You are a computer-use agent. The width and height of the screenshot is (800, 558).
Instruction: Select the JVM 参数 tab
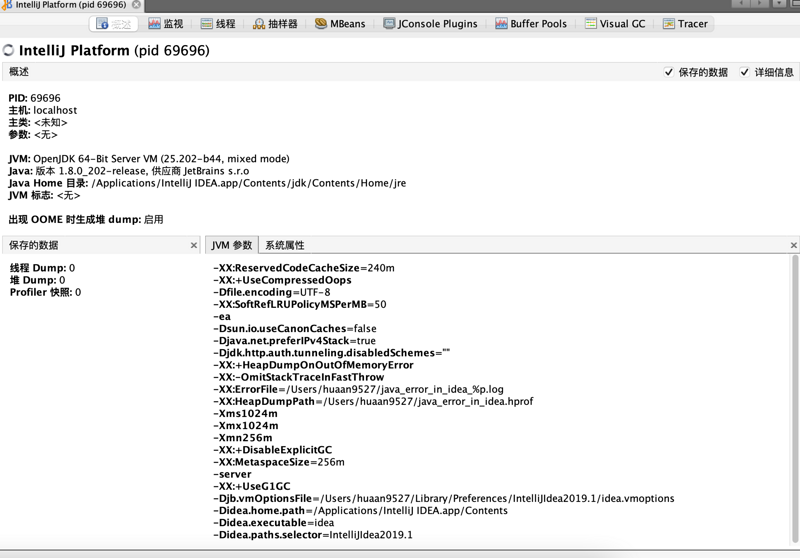point(232,245)
